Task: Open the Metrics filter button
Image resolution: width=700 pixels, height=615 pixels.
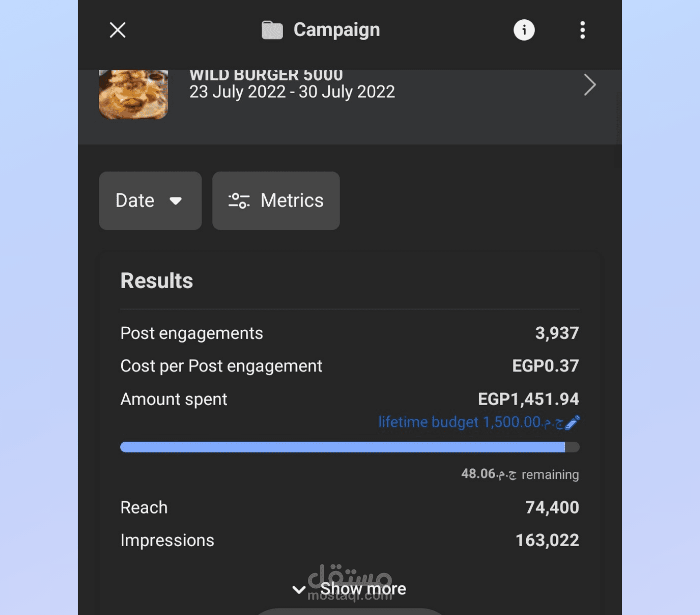Action: coord(276,201)
